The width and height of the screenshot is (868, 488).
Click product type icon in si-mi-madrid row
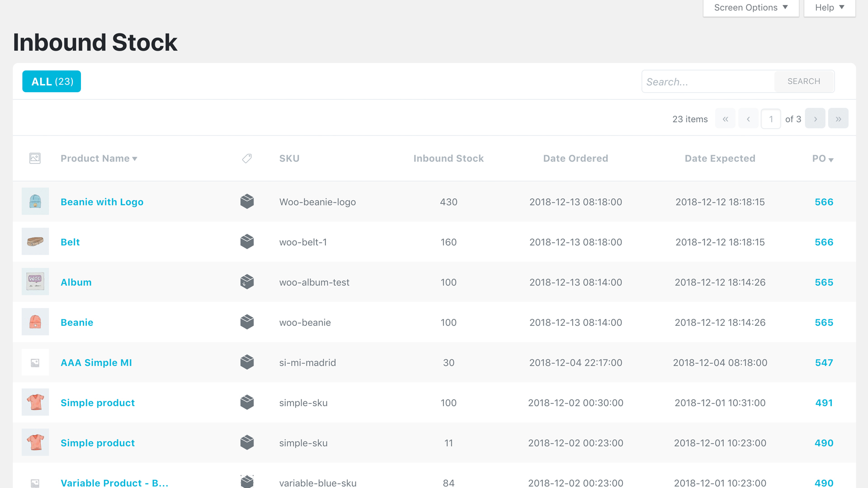(x=247, y=362)
